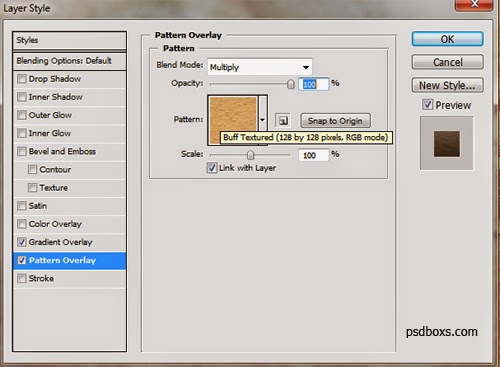
Task: Click the style preview thumbnail
Action: click(x=447, y=144)
